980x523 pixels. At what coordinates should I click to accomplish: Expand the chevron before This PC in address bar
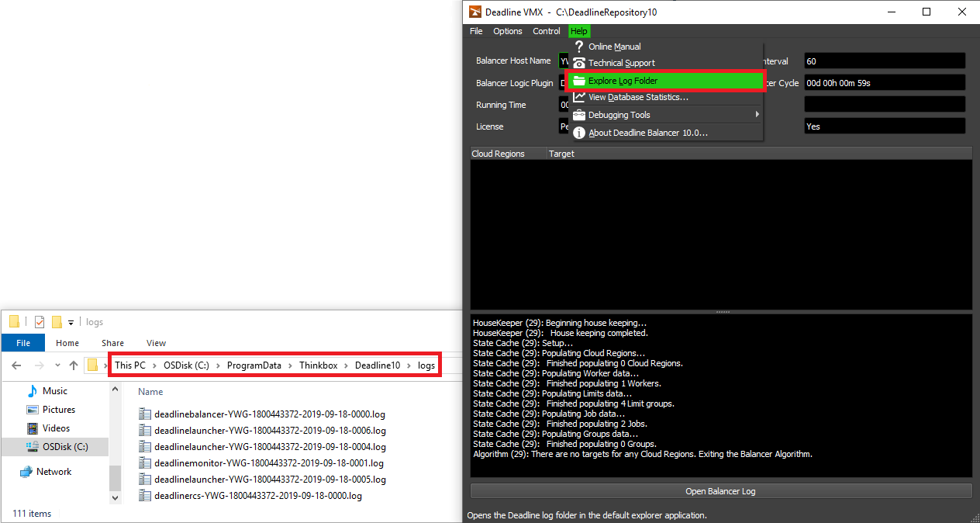[105, 365]
